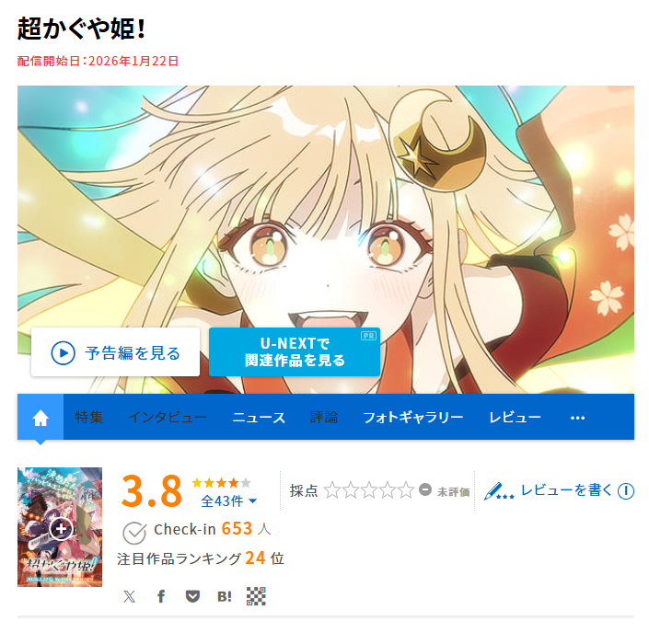The image size is (649, 644).
Task: Share via Hatena Bookmark B! icon
Action: point(225,596)
